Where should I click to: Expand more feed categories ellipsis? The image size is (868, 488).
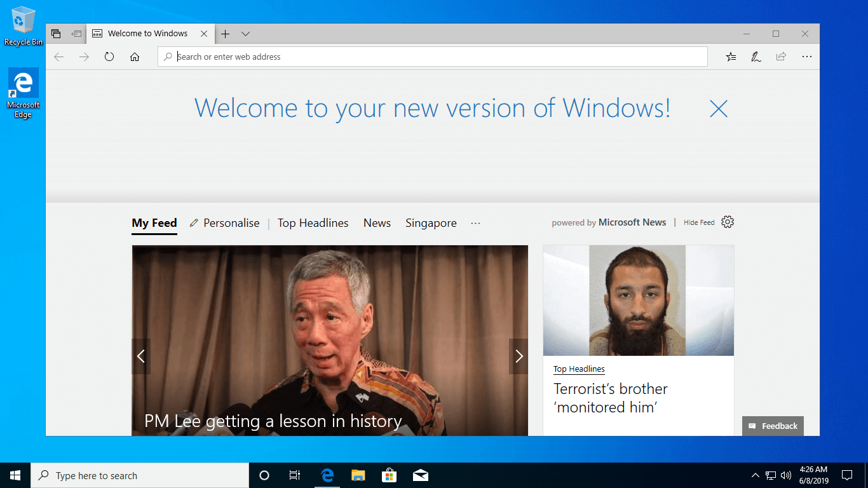[x=475, y=223]
